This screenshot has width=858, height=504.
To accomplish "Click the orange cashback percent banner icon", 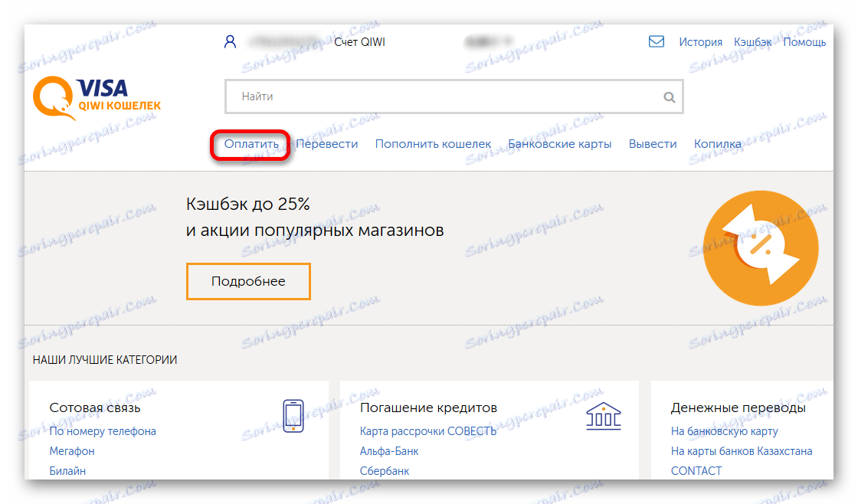I will (761, 248).
